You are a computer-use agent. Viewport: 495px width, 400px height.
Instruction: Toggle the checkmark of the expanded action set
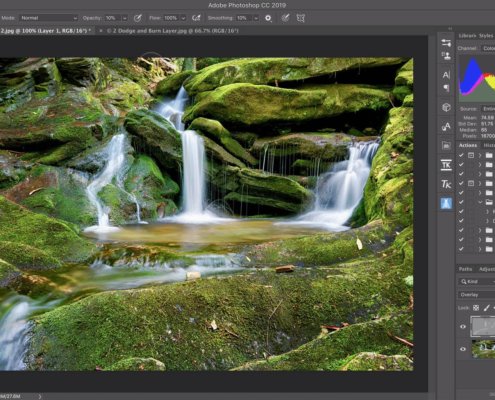461,202
